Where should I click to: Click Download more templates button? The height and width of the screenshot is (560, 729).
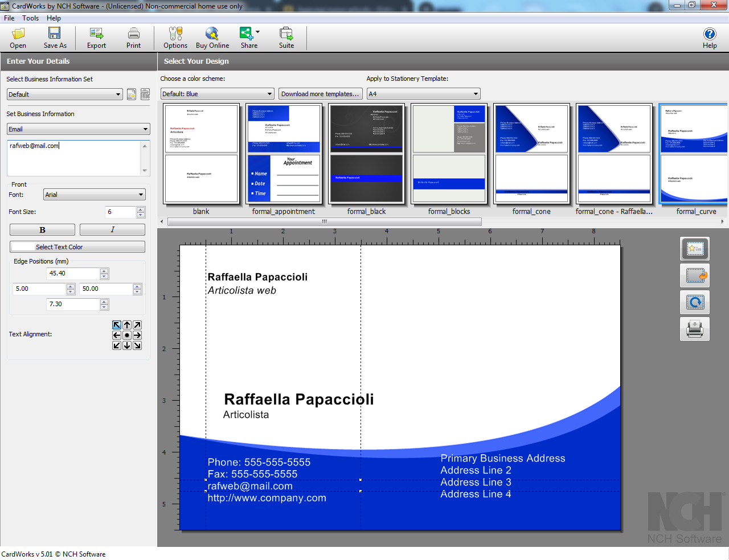(x=321, y=94)
